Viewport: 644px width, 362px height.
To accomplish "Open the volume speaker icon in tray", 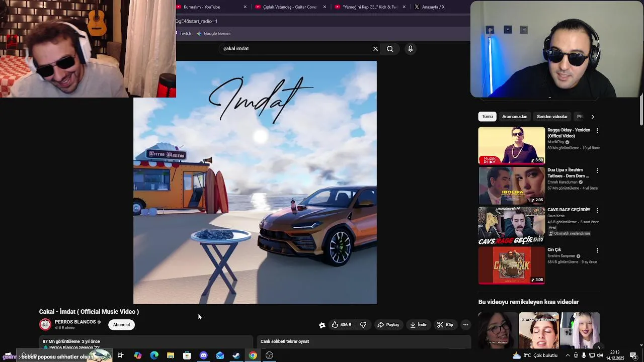I will click(600, 355).
